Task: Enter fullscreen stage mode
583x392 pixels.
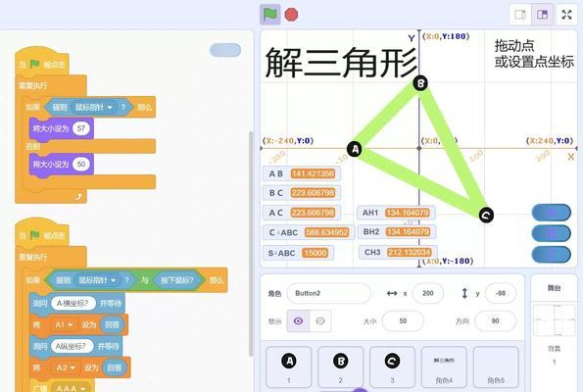Action: click(566, 15)
